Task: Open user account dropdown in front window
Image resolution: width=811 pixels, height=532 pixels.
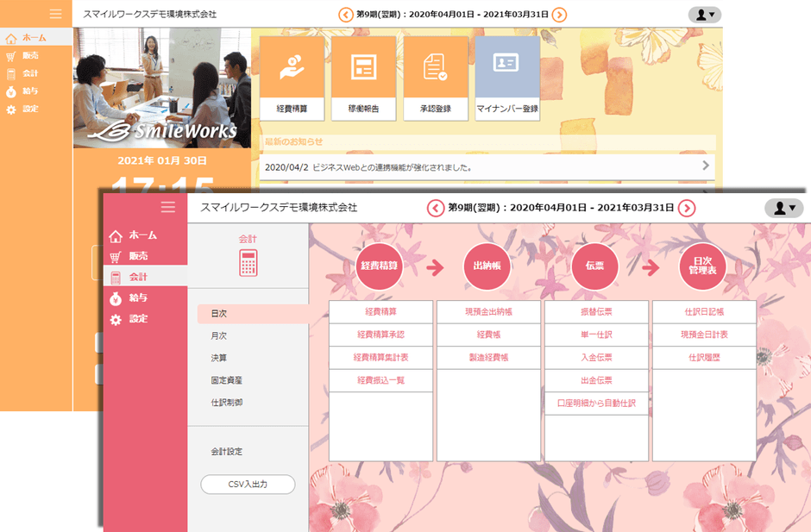Action: [783, 208]
